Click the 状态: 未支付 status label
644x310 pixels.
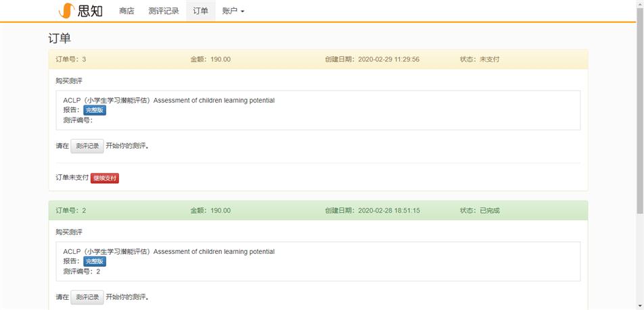[x=480, y=59]
